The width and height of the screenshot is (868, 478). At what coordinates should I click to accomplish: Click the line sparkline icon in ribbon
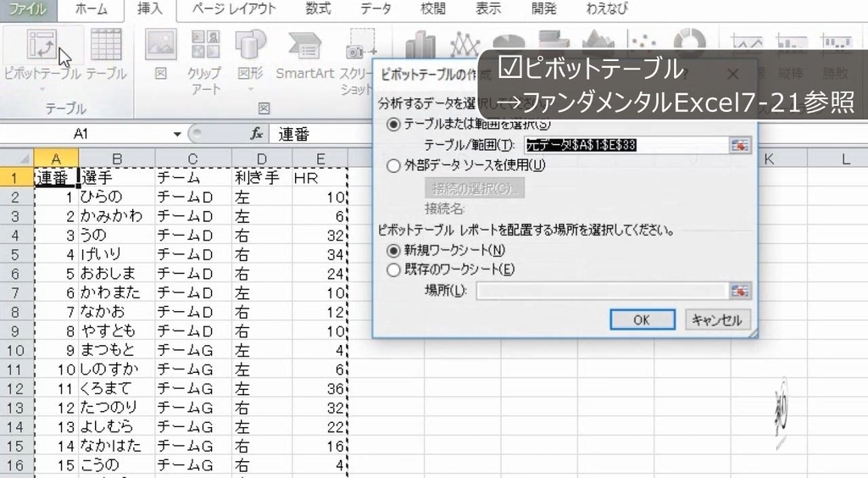tap(746, 42)
